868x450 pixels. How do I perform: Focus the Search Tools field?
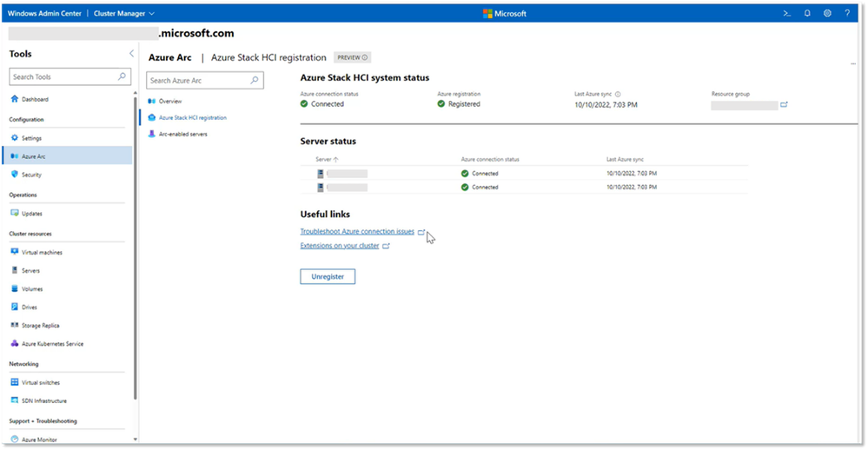click(70, 77)
